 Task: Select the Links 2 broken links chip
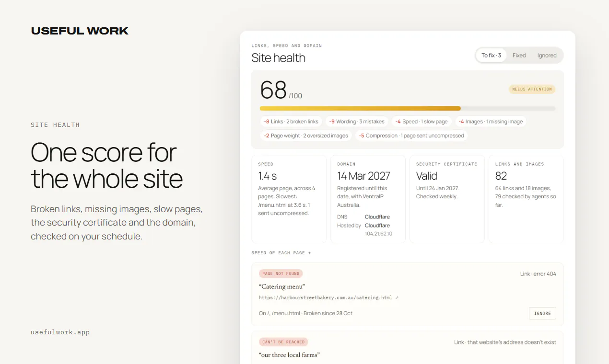(x=291, y=122)
